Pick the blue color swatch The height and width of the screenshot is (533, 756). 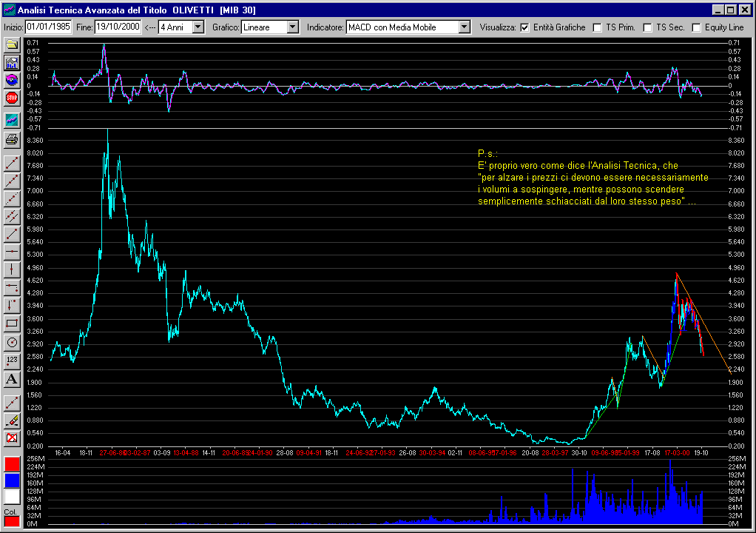pos(12,480)
